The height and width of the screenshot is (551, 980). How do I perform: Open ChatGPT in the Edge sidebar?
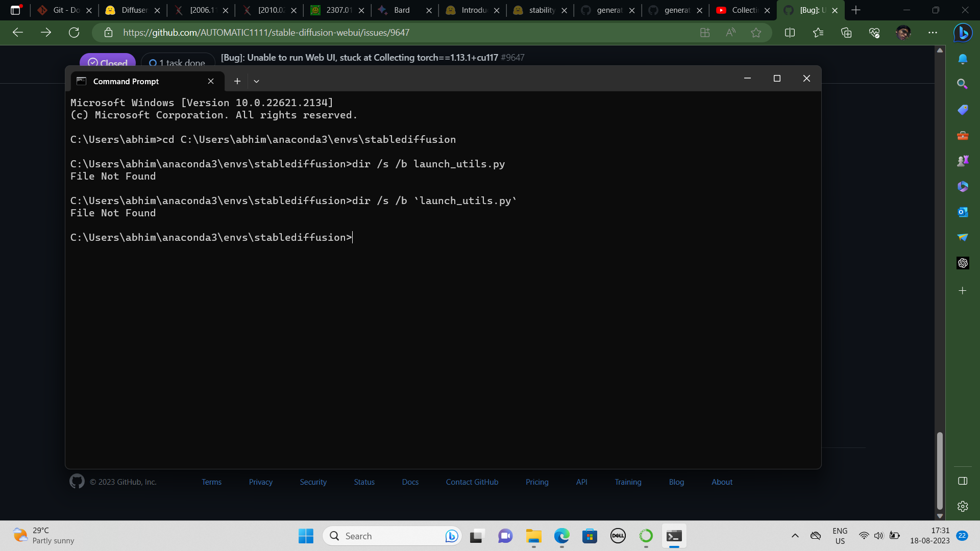[963, 263]
